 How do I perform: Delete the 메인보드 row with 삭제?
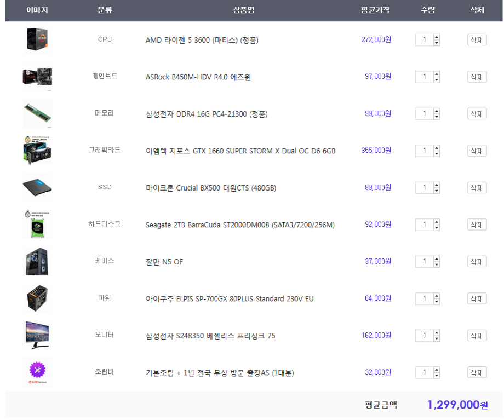tap(477, 77)
